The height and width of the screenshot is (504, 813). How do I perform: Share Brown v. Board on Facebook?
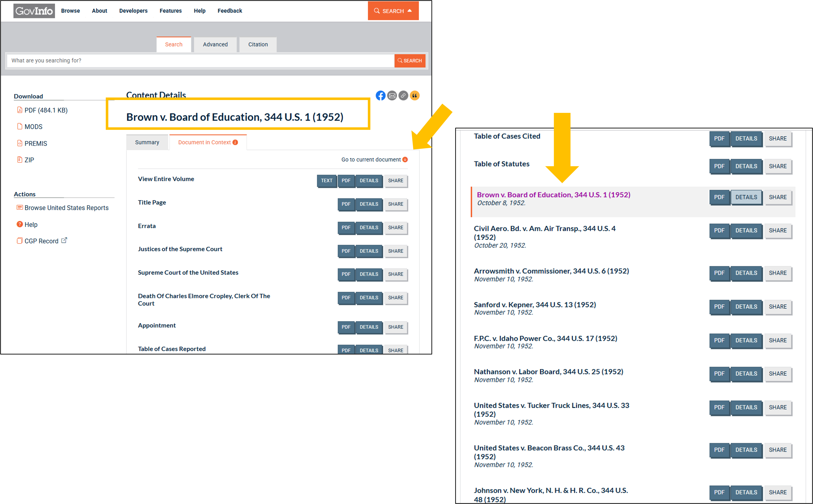click(x=380, y=96)
